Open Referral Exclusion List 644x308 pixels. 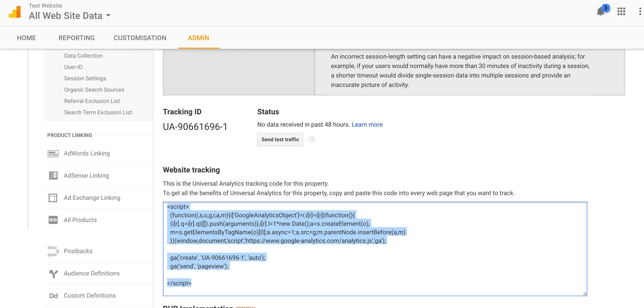pyautogui.click(x=92, y=101)
